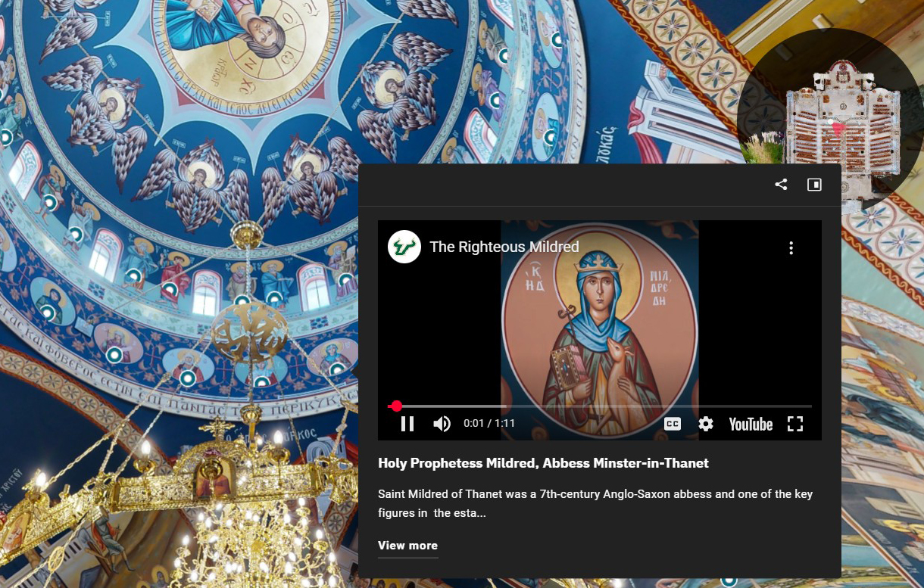The image size is (924, 588).
Task: Click the Saint Mildred icon video frame
Action: (x=599, y=325)
